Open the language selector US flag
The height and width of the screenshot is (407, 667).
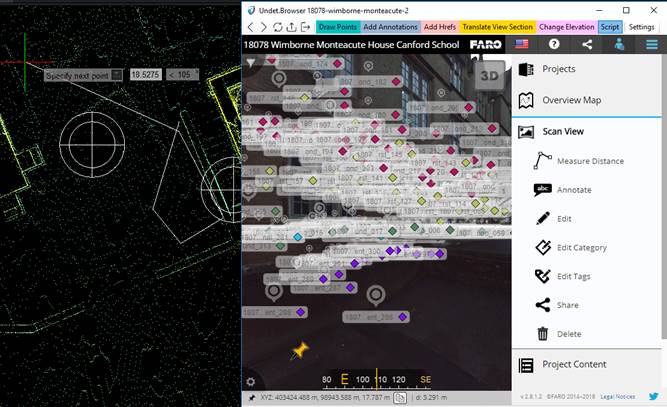pyautogui.click(x=522, y=44)
